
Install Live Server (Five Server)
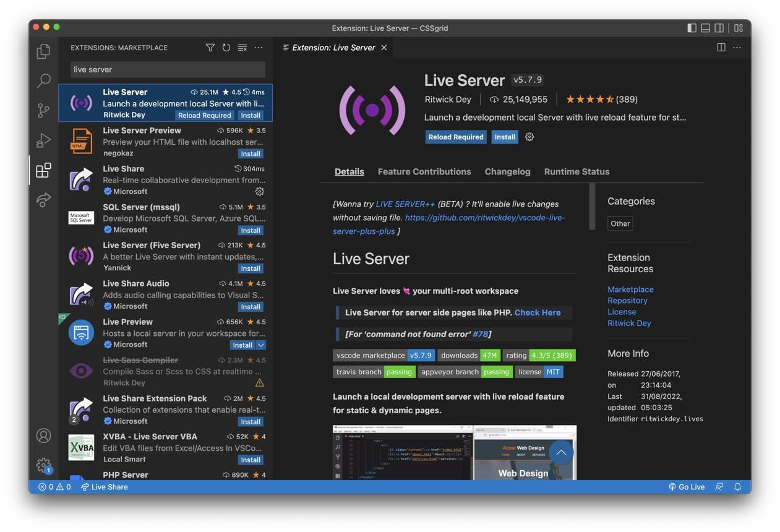click(251, 268)
